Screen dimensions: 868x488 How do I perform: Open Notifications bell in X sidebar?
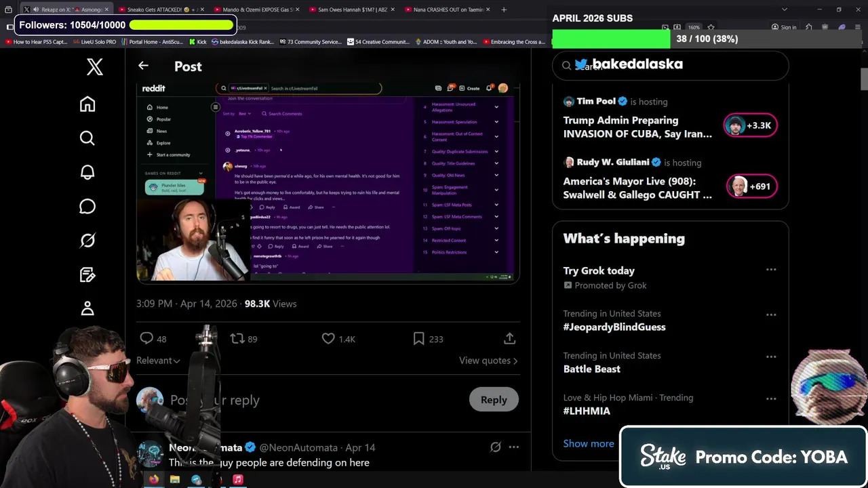pyautogui.click(x=87, y=172)
